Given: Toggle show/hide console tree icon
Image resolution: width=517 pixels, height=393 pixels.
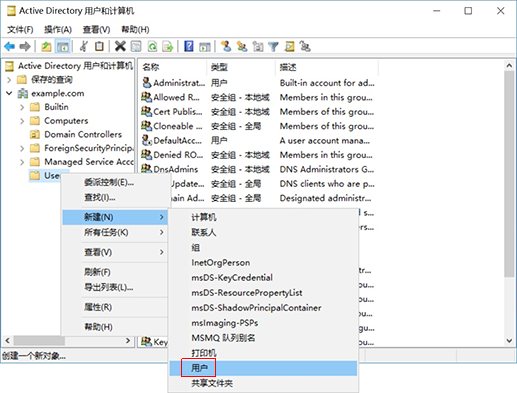Looking at the screenshot, I should pos(63,47).
